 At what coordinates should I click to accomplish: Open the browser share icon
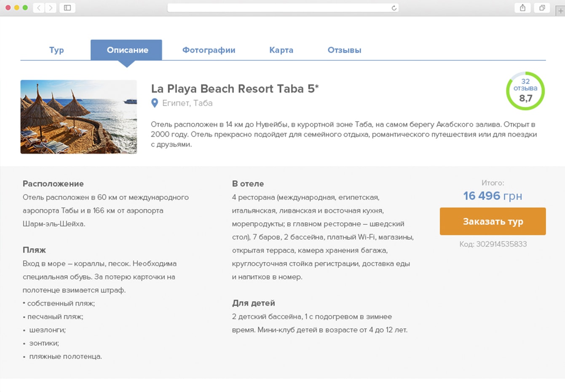[522, 8]
